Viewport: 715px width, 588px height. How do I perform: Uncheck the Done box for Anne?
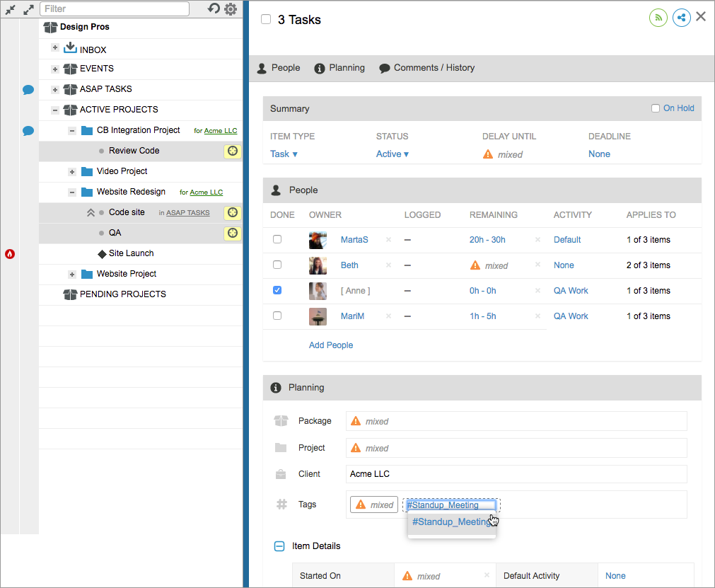[277, 291]
